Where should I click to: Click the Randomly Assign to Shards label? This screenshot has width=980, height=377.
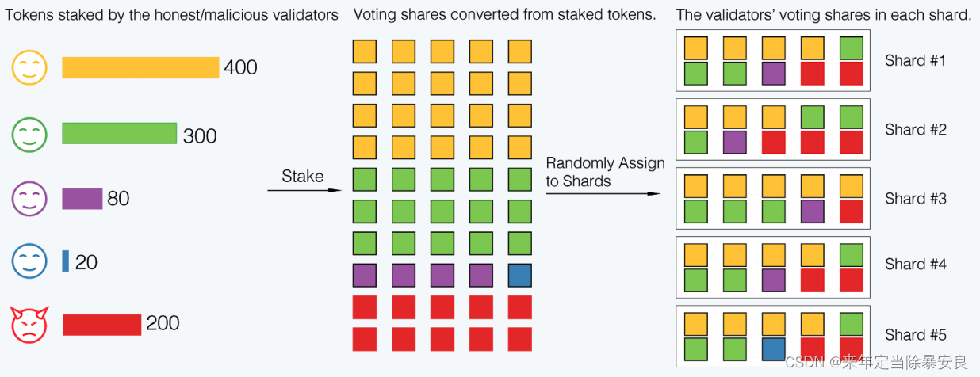point(605,172)
